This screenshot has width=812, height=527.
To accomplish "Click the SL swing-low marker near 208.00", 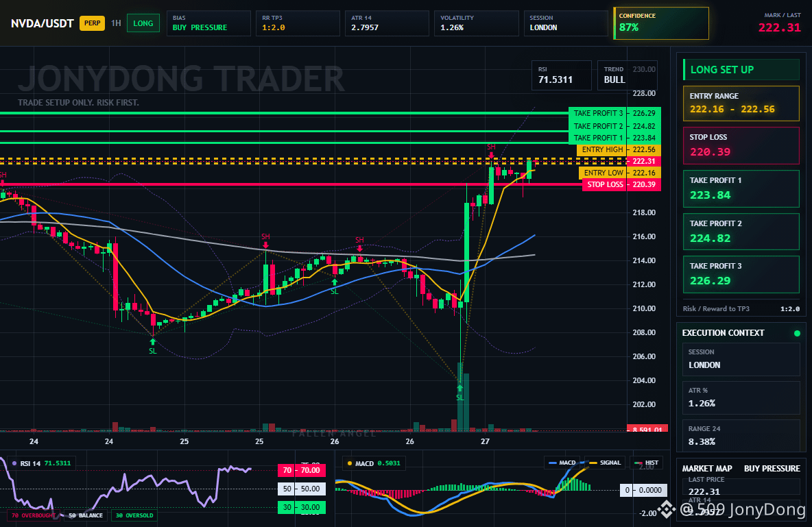I will point(153,346).
